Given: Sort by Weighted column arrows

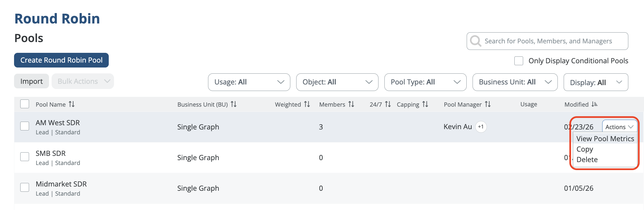Looking at the screenshot, I should (x=307, y=104).
